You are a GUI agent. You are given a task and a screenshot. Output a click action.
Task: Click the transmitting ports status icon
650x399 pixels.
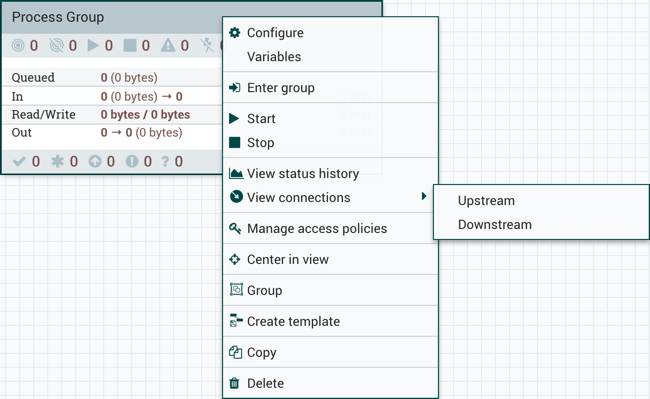pyautogui.click(x=18, y=45)
